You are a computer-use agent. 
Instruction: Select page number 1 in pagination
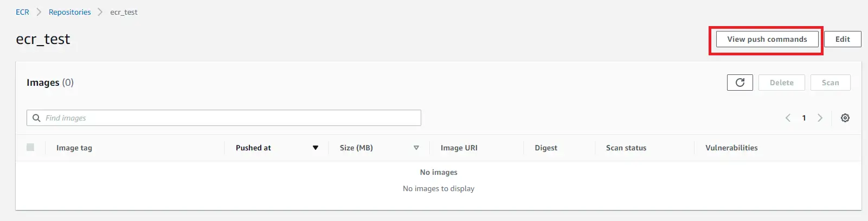click(804, 118)
